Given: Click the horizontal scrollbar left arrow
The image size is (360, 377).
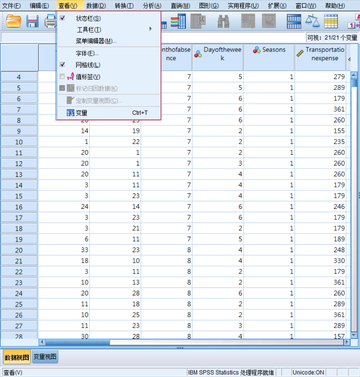Looking at the screenshot, I should click(x=42, y=342).
